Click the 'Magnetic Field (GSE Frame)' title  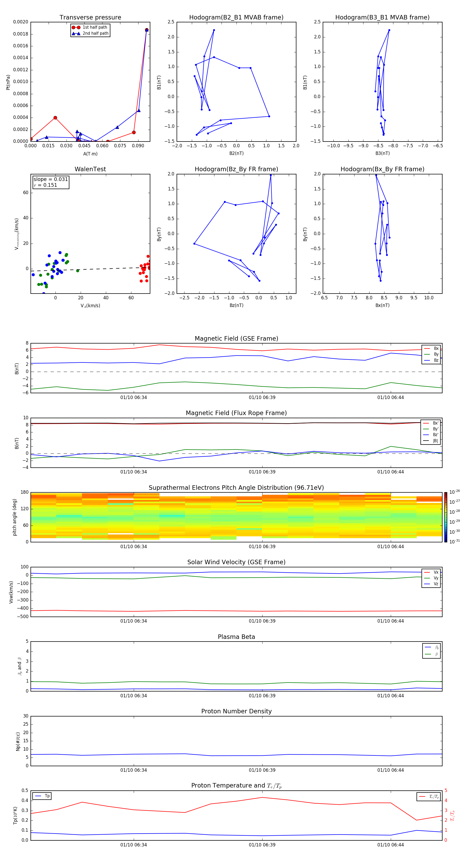click(x=236, y=339)
